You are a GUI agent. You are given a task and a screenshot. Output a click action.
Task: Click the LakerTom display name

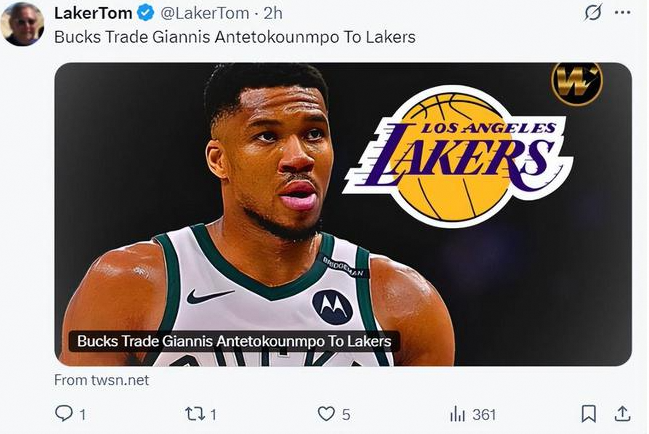pos(92,14)
